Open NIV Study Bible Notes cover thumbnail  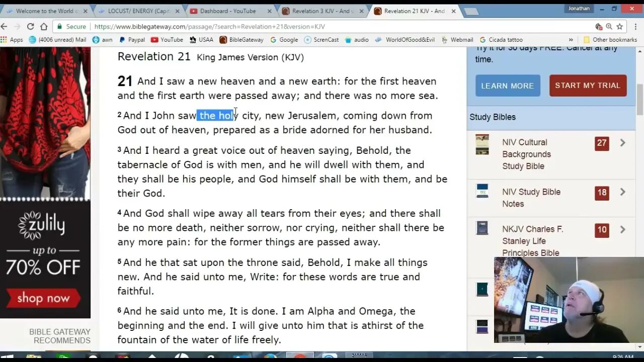[x=482, y=191]
